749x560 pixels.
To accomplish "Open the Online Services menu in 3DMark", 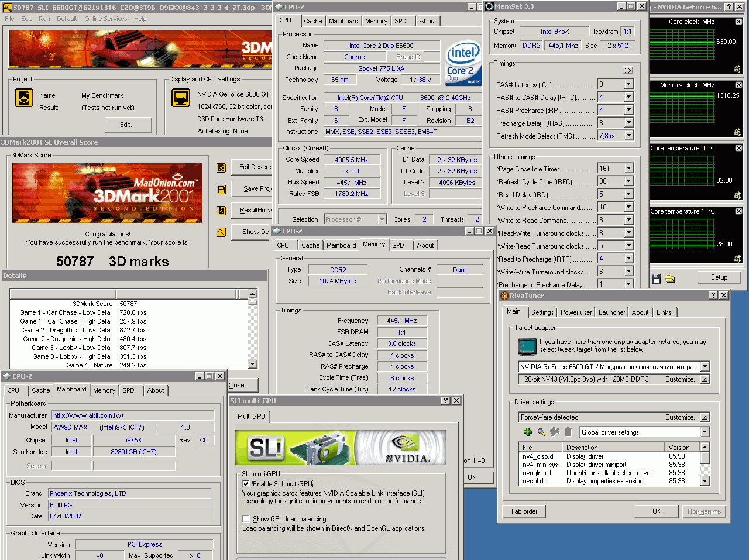I will click(105, 19).
